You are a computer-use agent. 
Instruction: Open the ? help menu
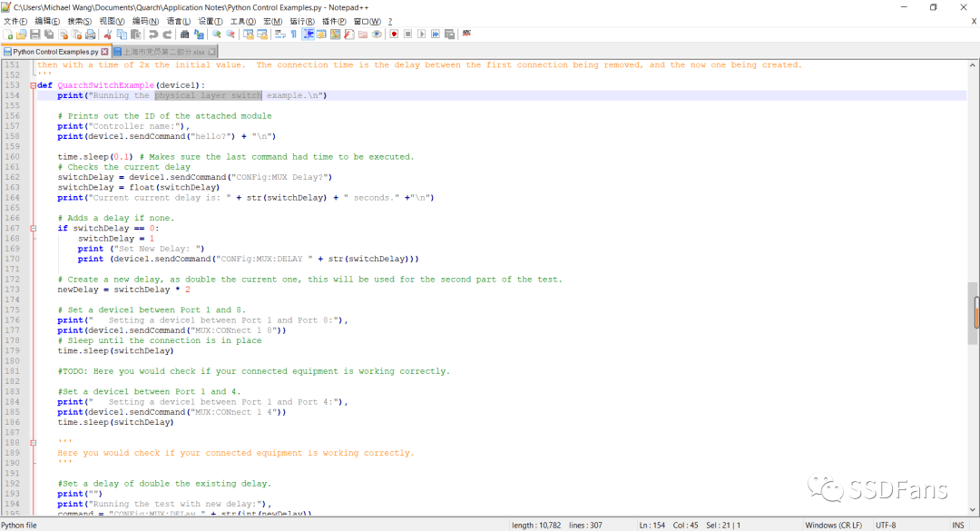pos(390,21)
